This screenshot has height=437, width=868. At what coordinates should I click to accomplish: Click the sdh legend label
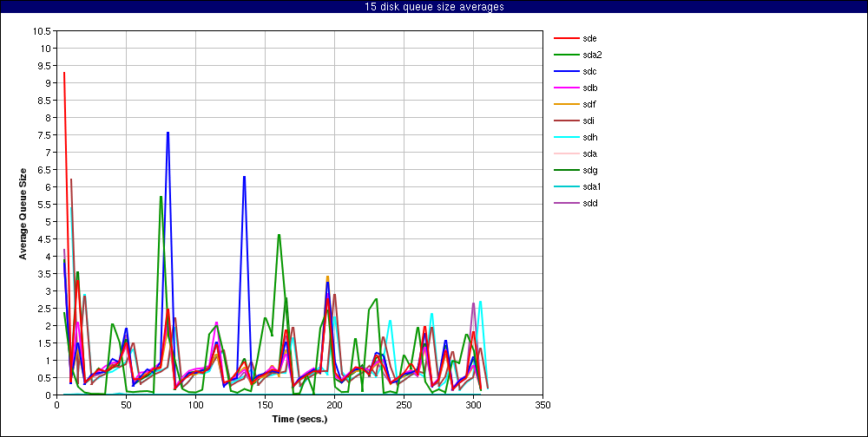click(589, 137)
